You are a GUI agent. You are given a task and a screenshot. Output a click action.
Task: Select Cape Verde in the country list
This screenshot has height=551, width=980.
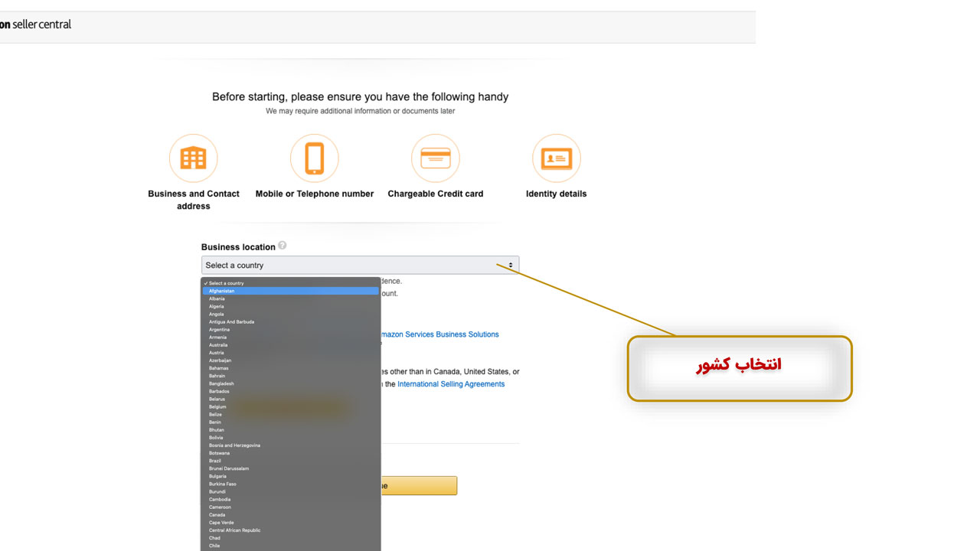coord(291,523)
